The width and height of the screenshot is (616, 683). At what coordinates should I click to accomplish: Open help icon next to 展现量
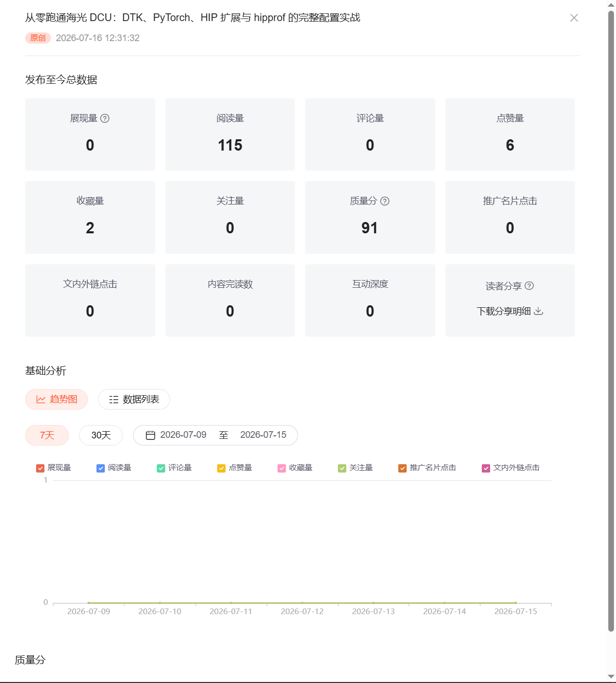[x=105, y=118]
